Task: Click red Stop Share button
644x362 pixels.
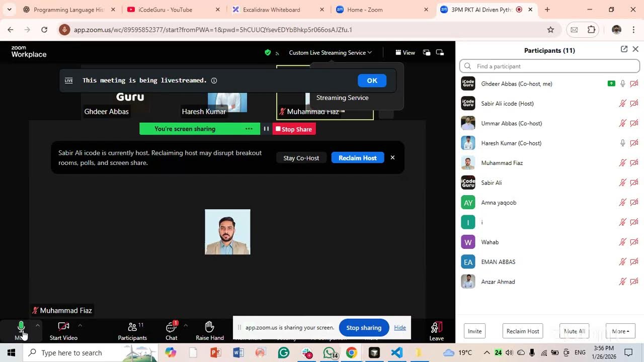Action: point(294,129)
